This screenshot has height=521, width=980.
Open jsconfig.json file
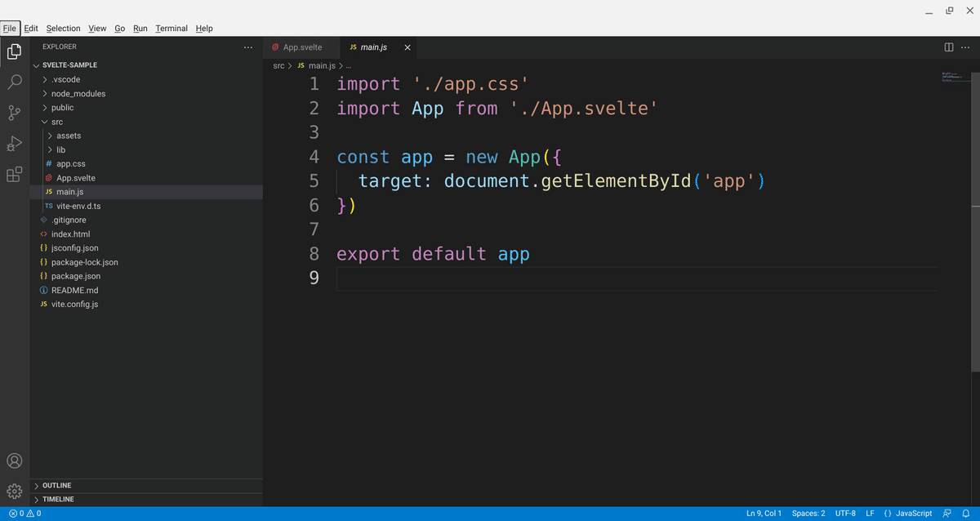pyautogui.click(x=146, y=247)
